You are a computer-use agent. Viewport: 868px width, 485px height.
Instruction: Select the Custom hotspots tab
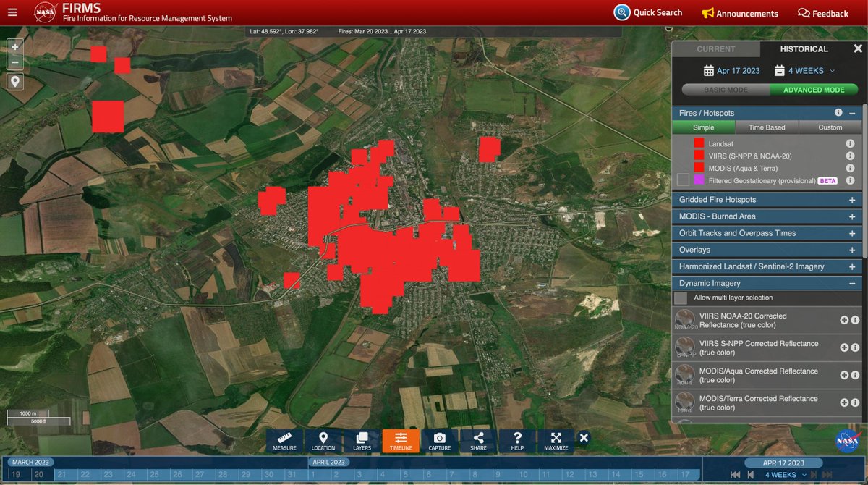click(830, 127)
